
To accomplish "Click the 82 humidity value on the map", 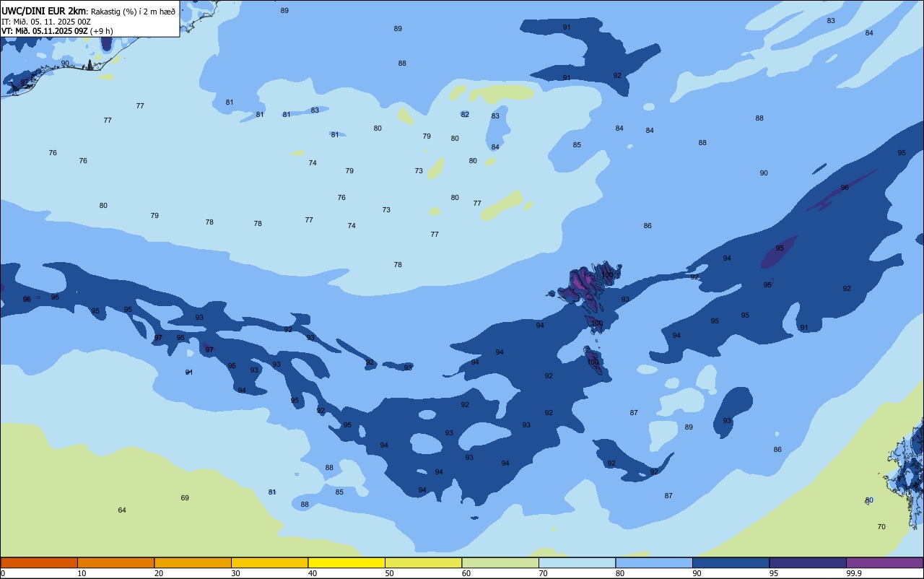I will (465, 115).
